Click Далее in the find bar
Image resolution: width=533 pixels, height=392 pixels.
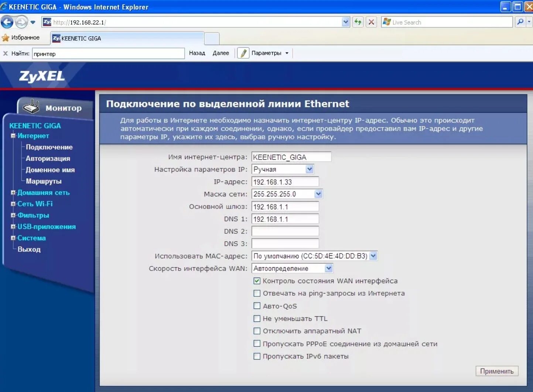pyautogui.click(x=221, y=53)
